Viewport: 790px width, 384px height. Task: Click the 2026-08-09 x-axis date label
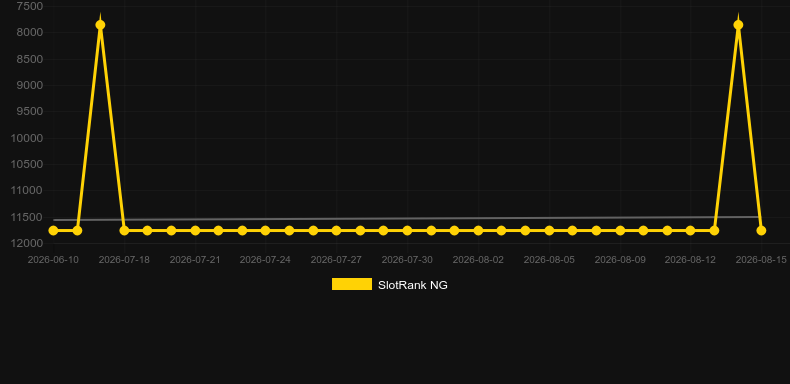pyautogui.click(x=620, y=260)
